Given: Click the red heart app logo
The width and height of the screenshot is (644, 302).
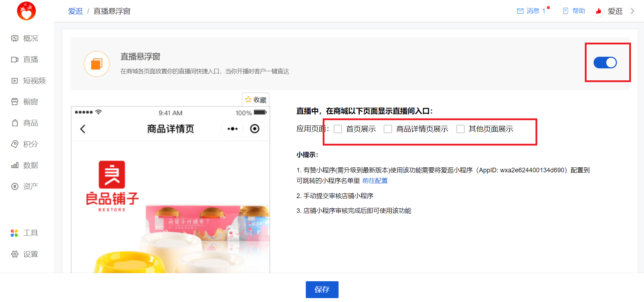Looking at the screenshot, I should [x=26, y=11].
